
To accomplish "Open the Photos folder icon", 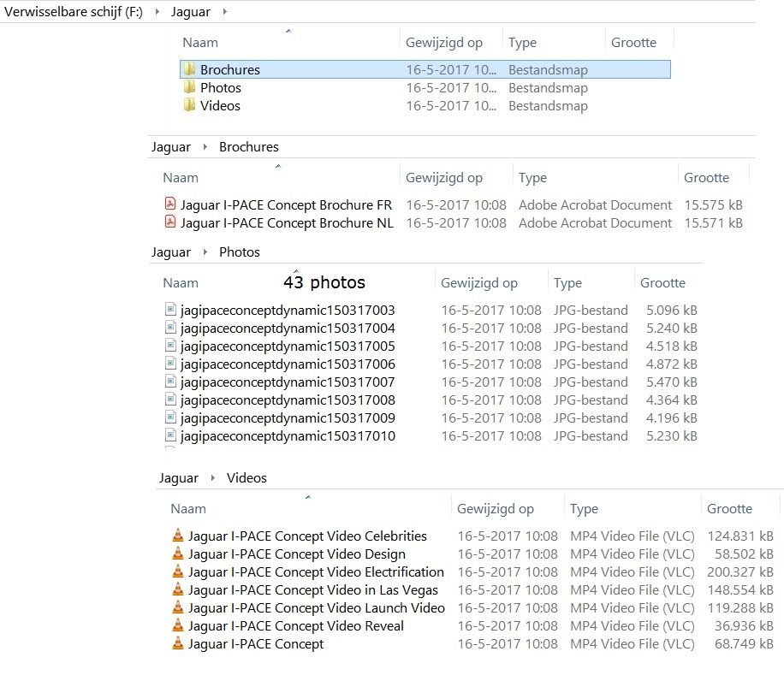I will pos(189,87).
